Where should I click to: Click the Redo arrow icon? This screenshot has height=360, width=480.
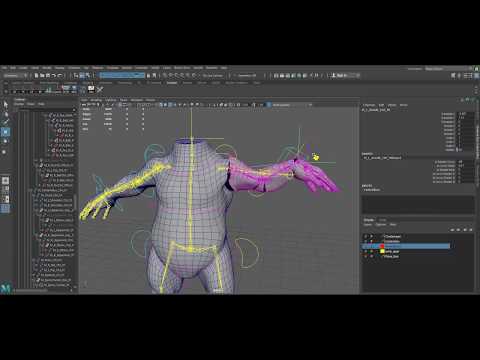(60, 76)
